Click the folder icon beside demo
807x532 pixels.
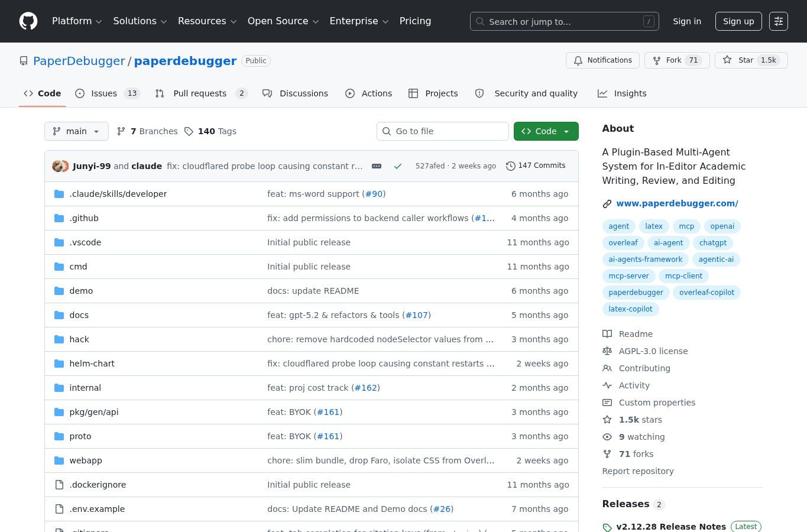tap(59, 291)
